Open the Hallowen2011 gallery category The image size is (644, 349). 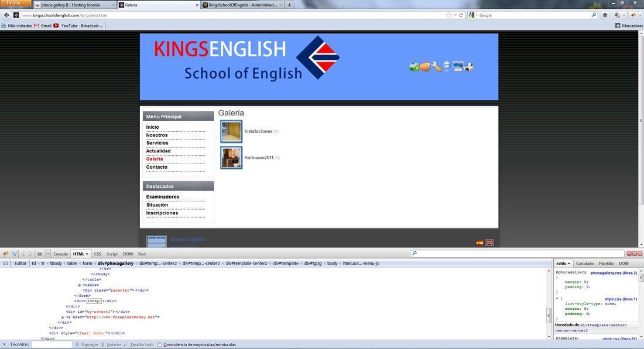pos(259,158)
